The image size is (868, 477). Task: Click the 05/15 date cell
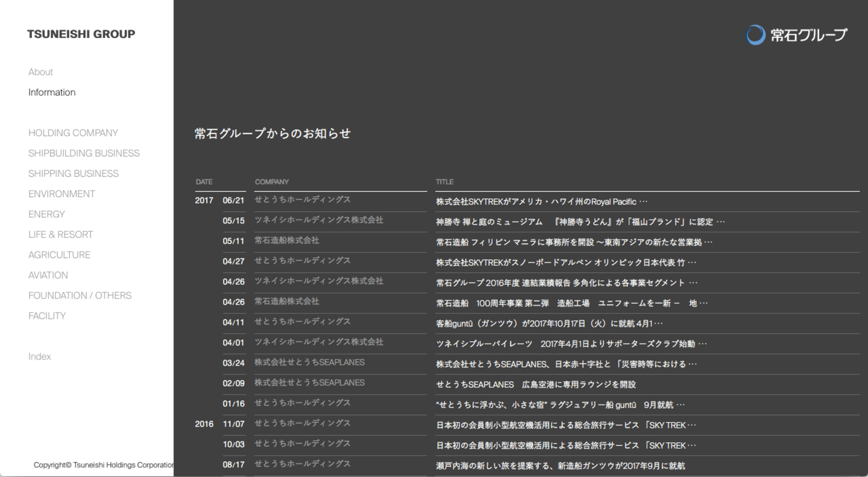pyautogui.click(x=234, y=221)
